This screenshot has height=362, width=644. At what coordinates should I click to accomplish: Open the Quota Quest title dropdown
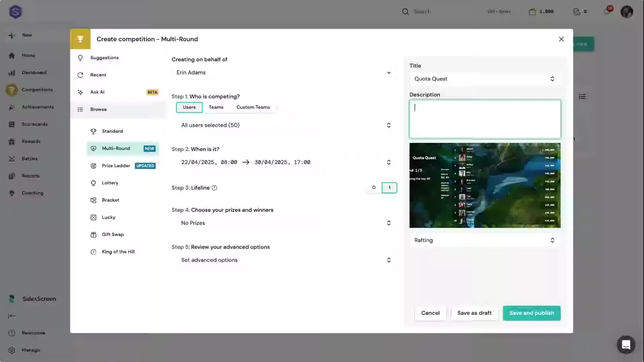click(x=485, y=79)
